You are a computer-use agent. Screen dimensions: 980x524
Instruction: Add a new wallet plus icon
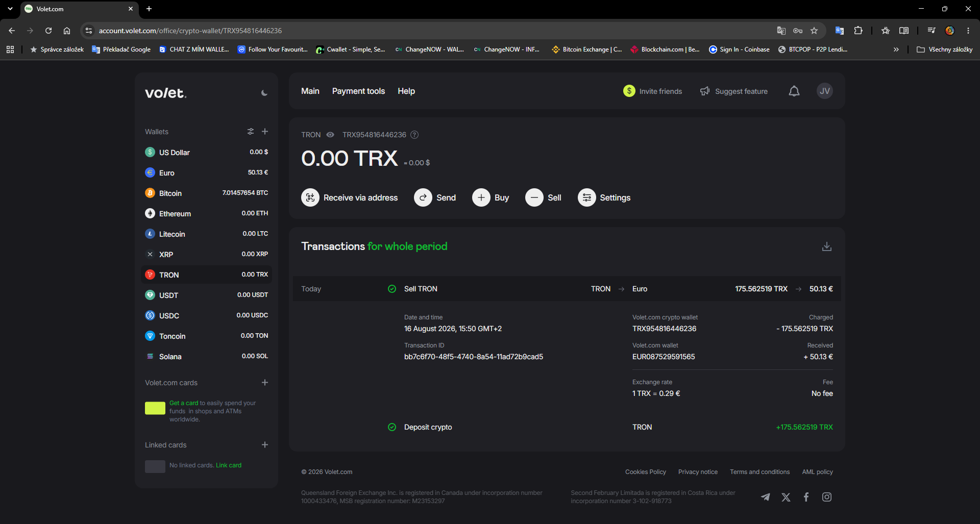(x=265, y=132)
